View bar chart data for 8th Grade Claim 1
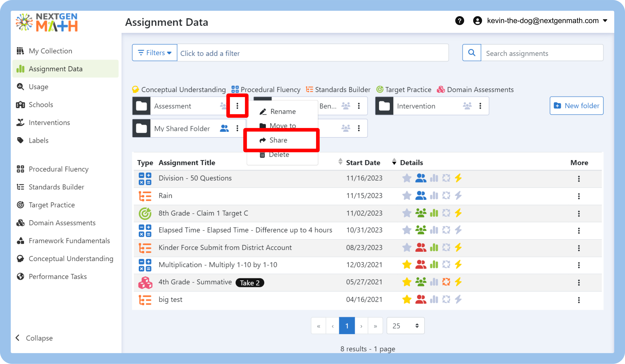The width and height of the screenshot is (625, 364). 434,213
